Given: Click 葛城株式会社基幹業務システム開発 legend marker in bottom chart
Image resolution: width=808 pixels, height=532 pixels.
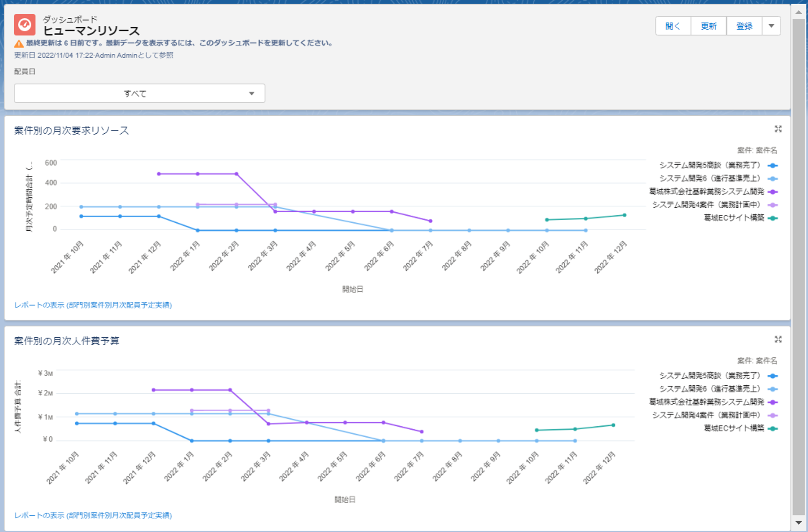Looking at the screenshot, I should [773, 402].
